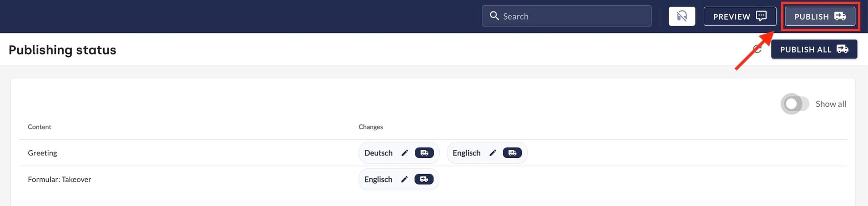Click the crossed-out headset icon button
Screen dimensions: 868x206
682,16
